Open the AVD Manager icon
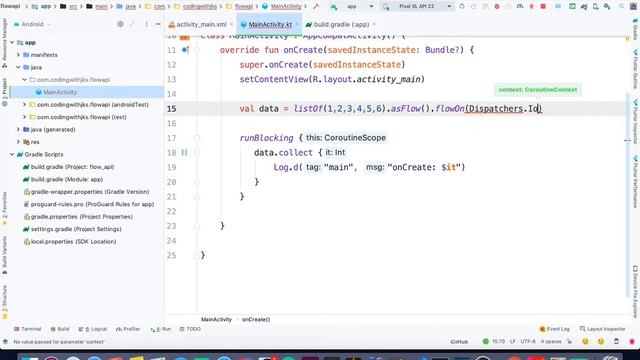Image resolution: width=640 pixels, height=360 pixels. point(596,7)
